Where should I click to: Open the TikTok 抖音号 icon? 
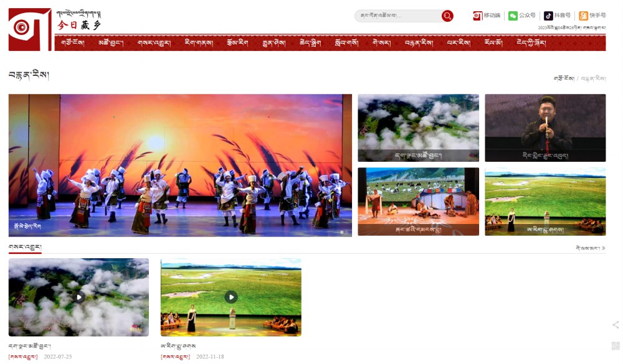pyautogui.click(x=548, y=16)
